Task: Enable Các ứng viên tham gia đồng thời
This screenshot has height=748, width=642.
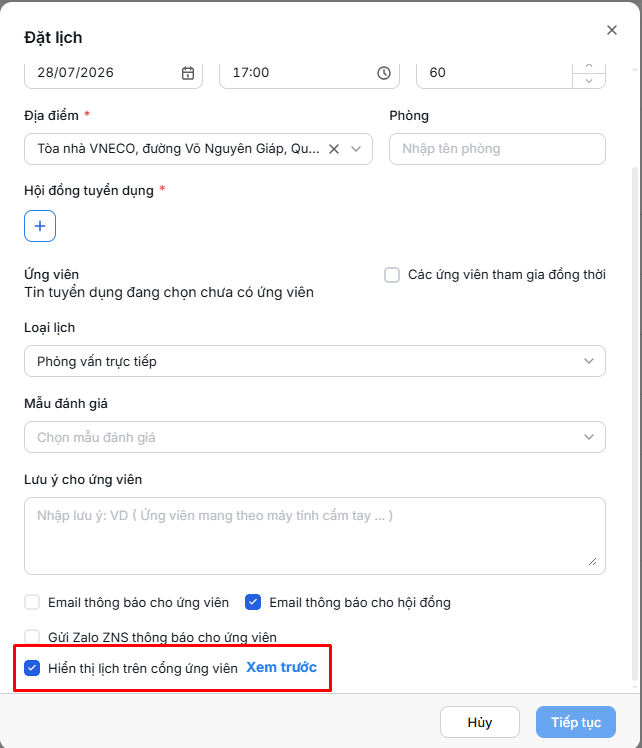Action: 392,275
